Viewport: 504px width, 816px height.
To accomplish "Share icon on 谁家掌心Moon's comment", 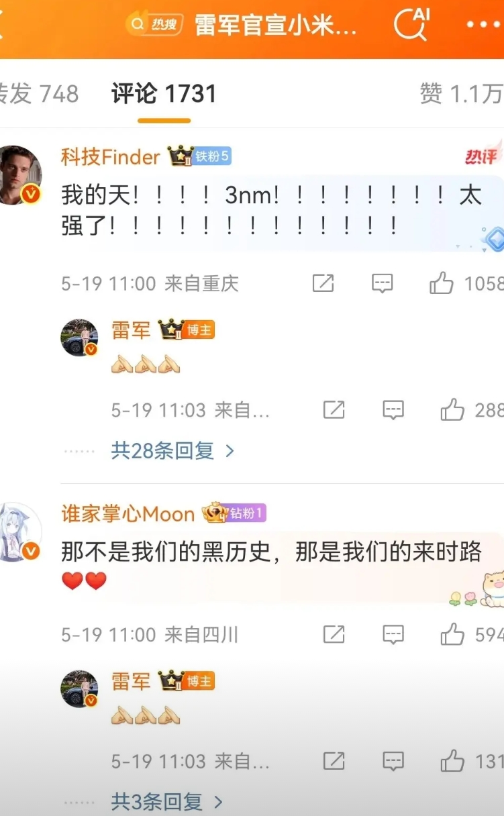I will point(334,633).
